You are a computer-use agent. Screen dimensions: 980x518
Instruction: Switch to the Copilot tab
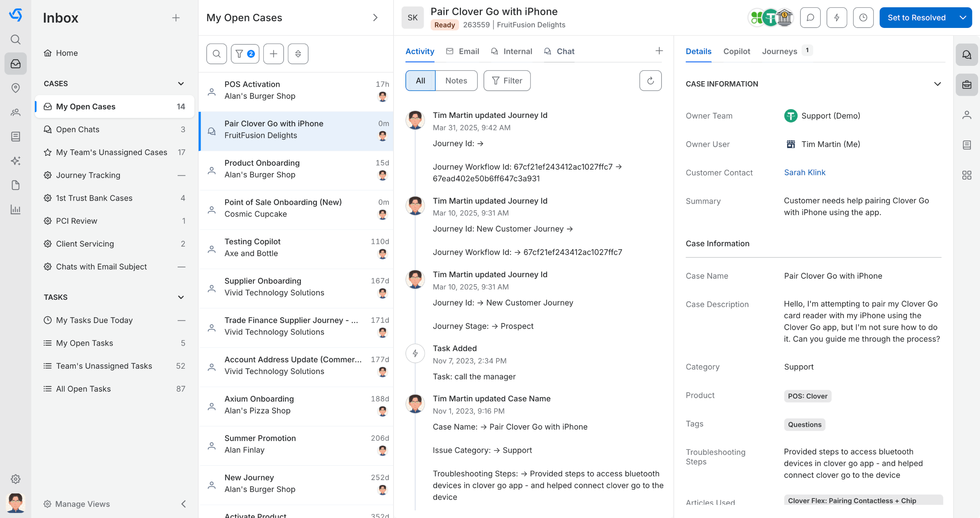click(736, 51)
